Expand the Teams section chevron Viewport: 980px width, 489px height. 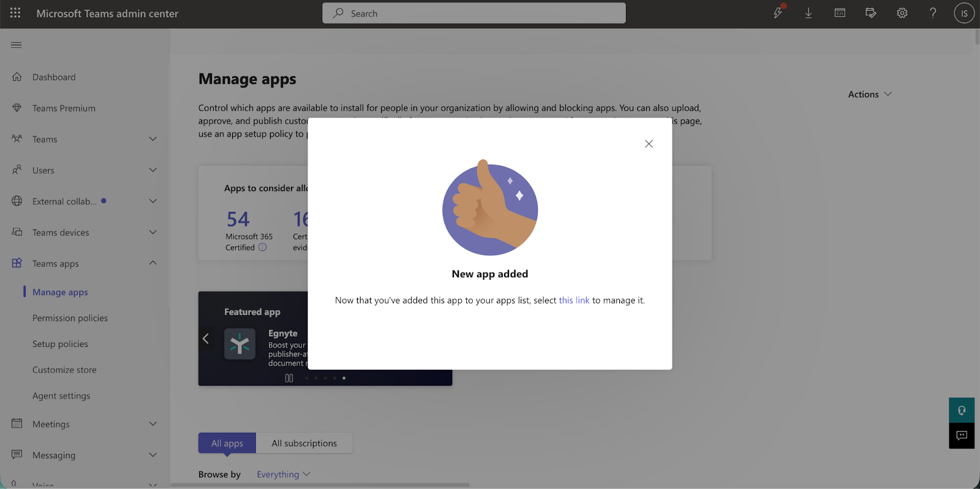click(x=153, y=139)
